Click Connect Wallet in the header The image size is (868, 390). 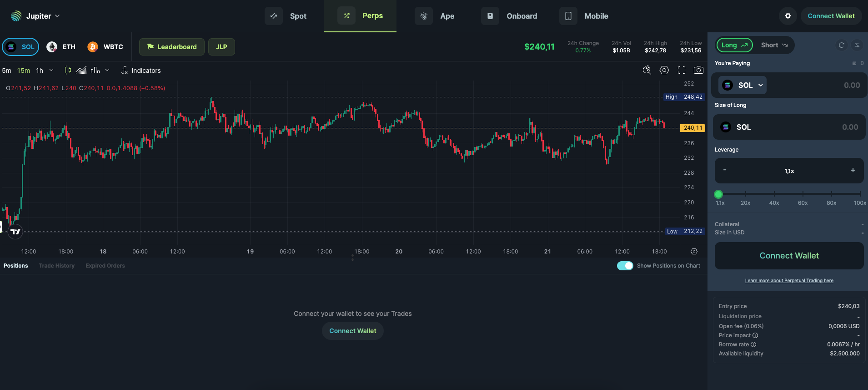pos(831,16)
